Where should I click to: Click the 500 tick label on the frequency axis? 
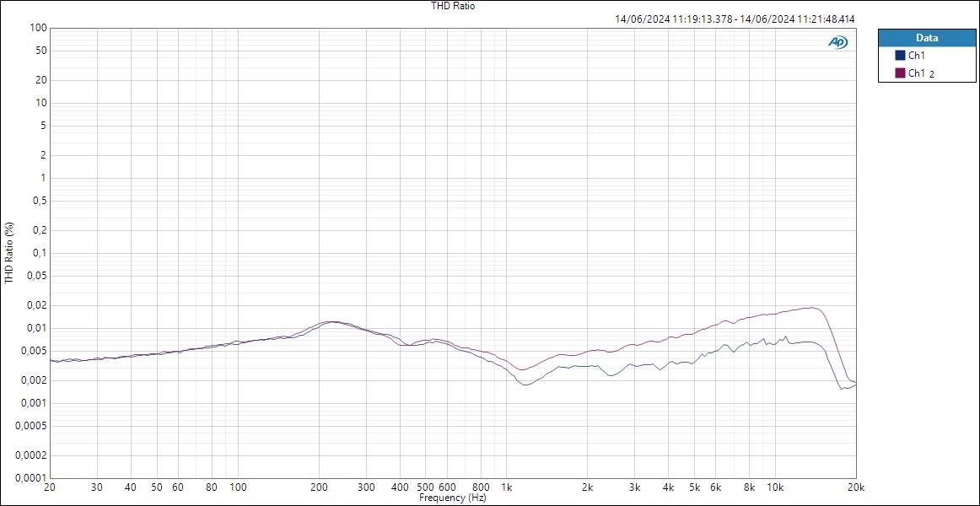426,487
